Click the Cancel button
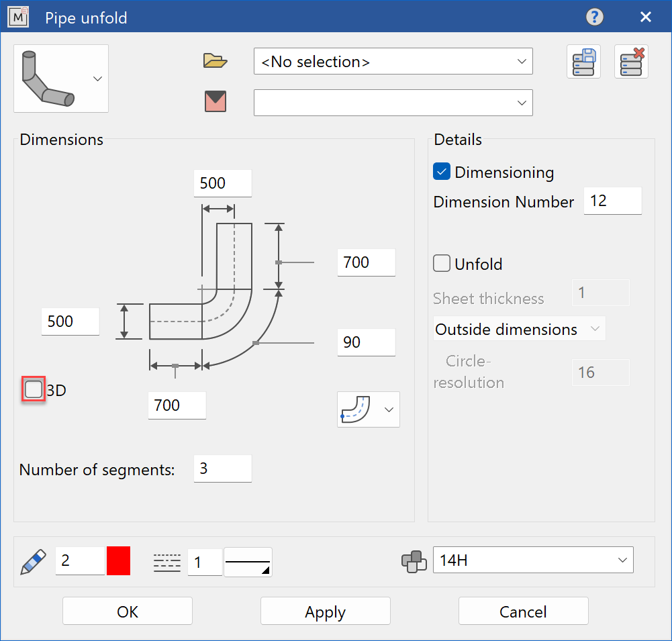672x641 pixels. pyautogui.click(x=523, y=611)
